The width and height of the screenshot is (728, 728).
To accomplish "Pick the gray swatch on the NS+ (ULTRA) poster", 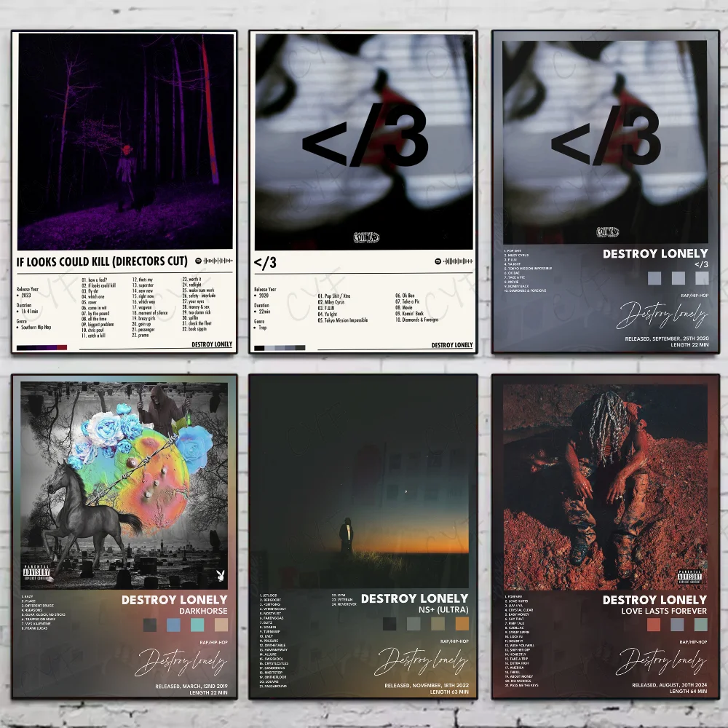I will [414, 624].
